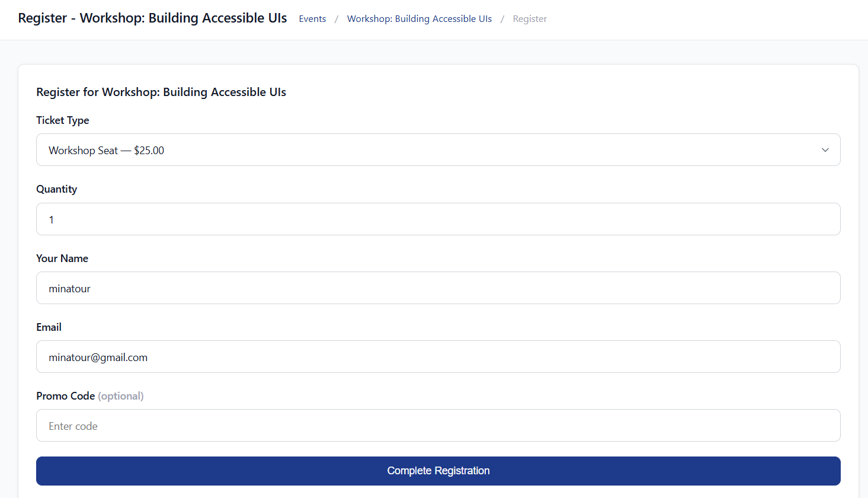
Task: Click into the Your Name text box
Action: pos(438,288)
